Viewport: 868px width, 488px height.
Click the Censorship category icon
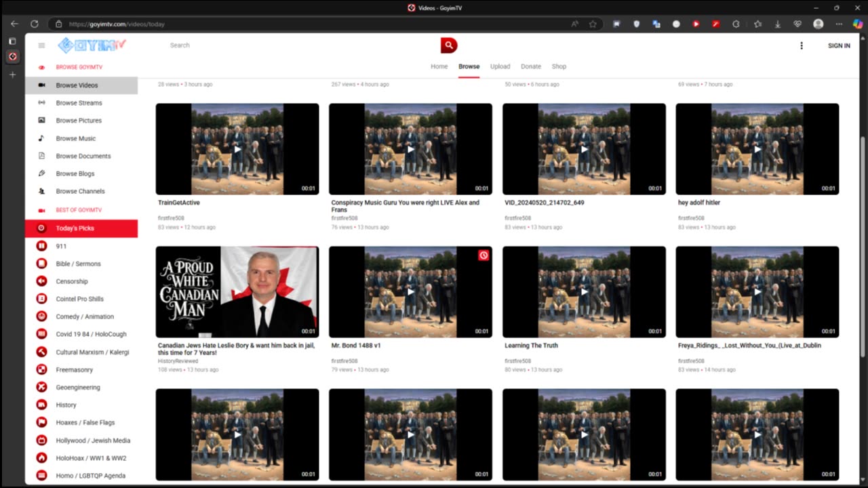point(41,281)
